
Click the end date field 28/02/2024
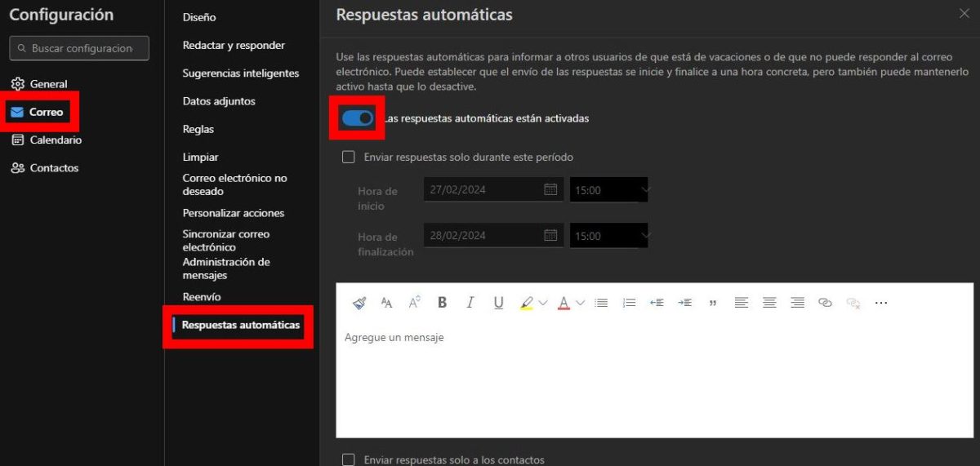tap(493, 235)
